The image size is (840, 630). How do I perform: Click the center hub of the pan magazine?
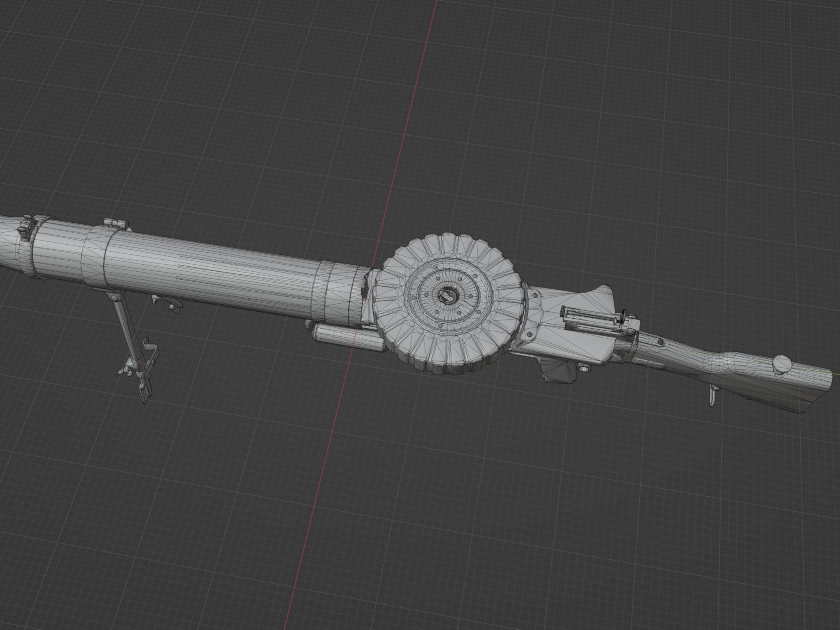coord(448,297)
